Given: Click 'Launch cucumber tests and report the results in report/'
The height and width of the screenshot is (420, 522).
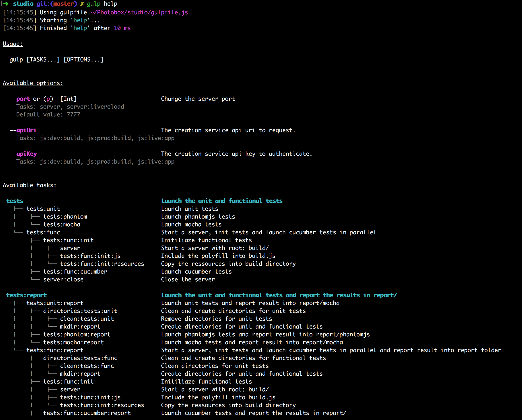Looking at the screenshot, I should coord(253,413).
